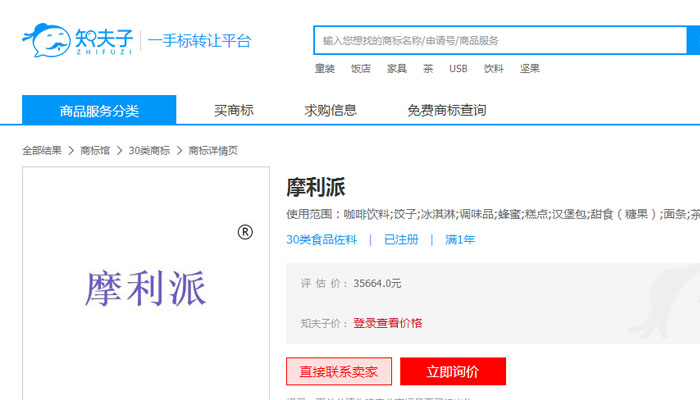
Task: Click the 商标馆 breadcrumb link
Action: (95, 150)
